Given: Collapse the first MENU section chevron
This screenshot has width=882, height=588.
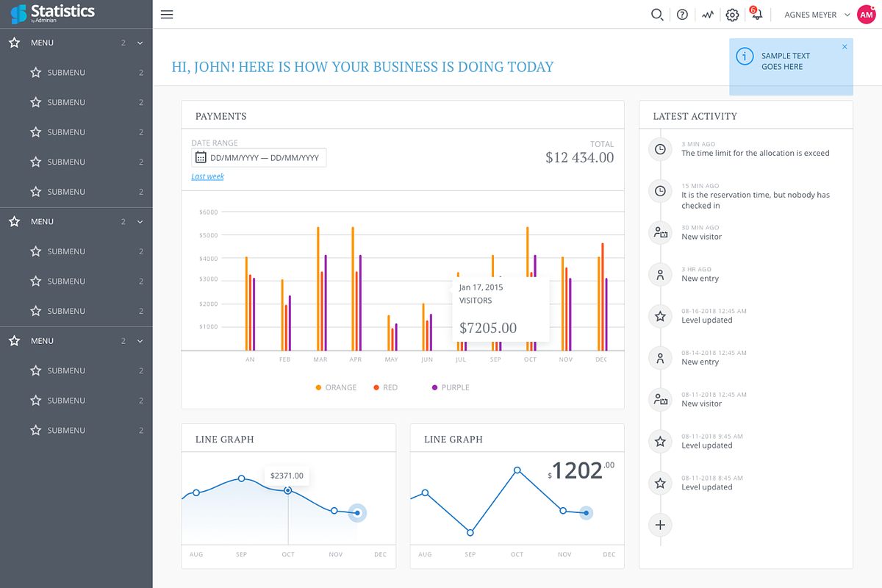Looking at the screenshot, I should tap(140, 43).
